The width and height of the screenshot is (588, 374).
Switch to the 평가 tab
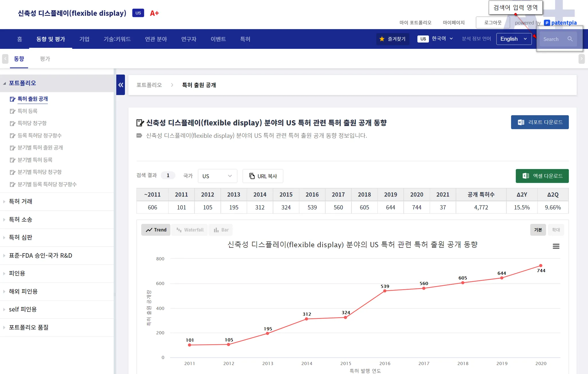pos(45,59)
